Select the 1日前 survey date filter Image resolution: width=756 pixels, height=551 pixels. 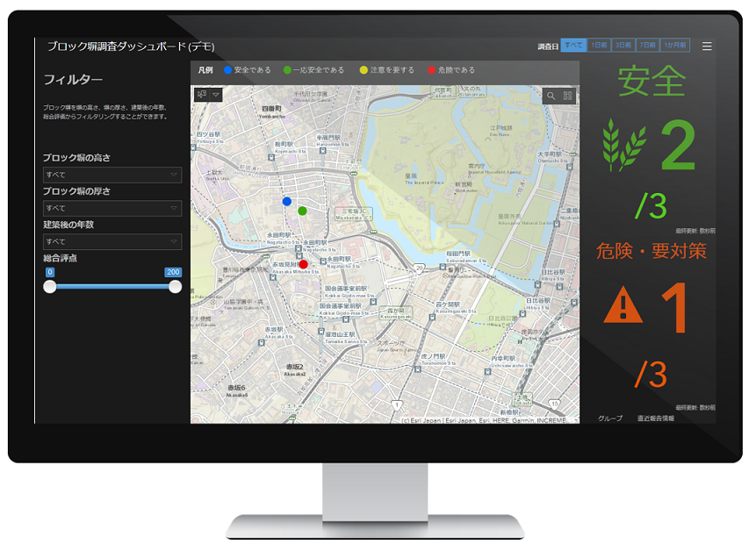[x=599, y=46]
